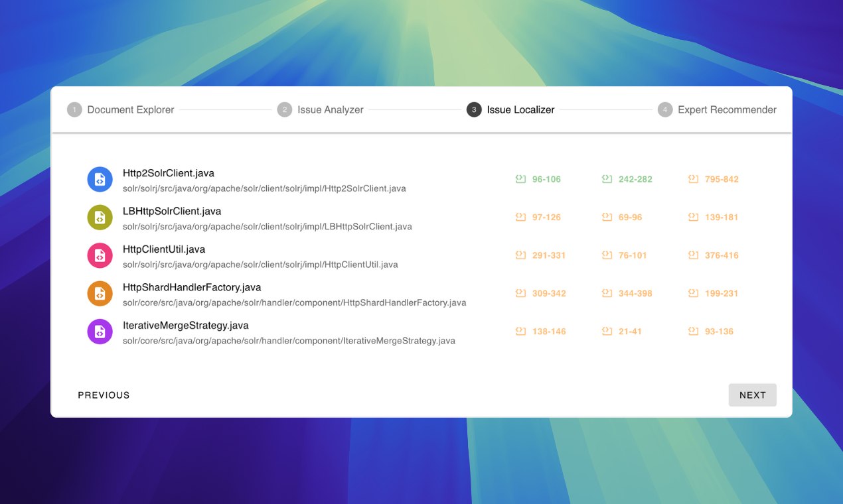Open line range 242-282 of Http2SolrClient
The image size is (843, 504).
point(635,179)
